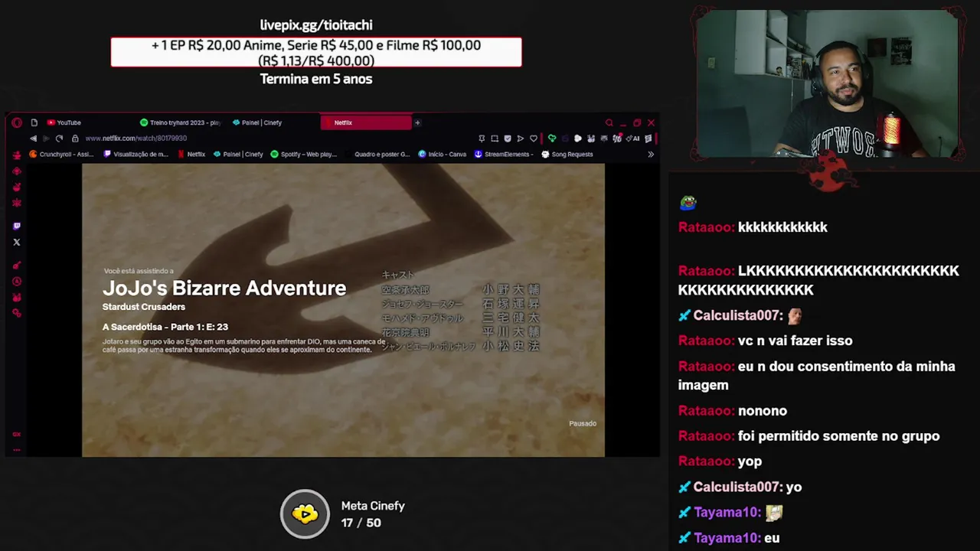Click the 'Meta Cinefy' goal label
Screen dimensions: 980x551
coord(373,506)
